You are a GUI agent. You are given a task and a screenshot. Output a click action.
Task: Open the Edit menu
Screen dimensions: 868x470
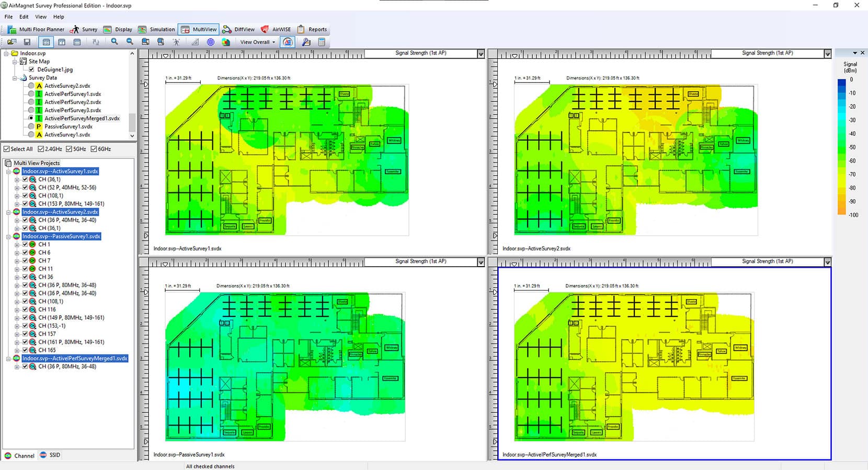click(x=24, y=17)
